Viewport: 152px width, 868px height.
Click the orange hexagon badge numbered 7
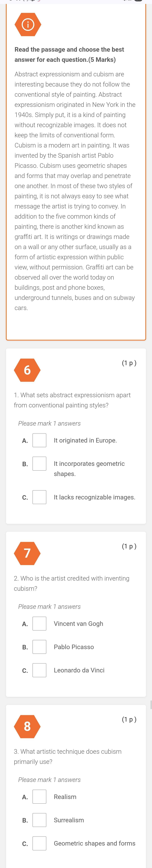pos(27,553)
